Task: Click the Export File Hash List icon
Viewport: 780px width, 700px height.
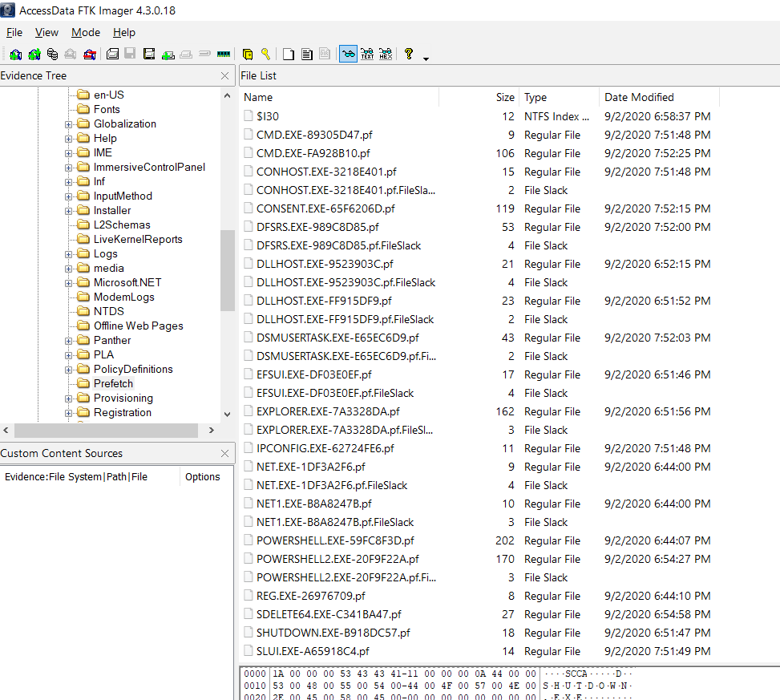Action: (x=307, y=55)
